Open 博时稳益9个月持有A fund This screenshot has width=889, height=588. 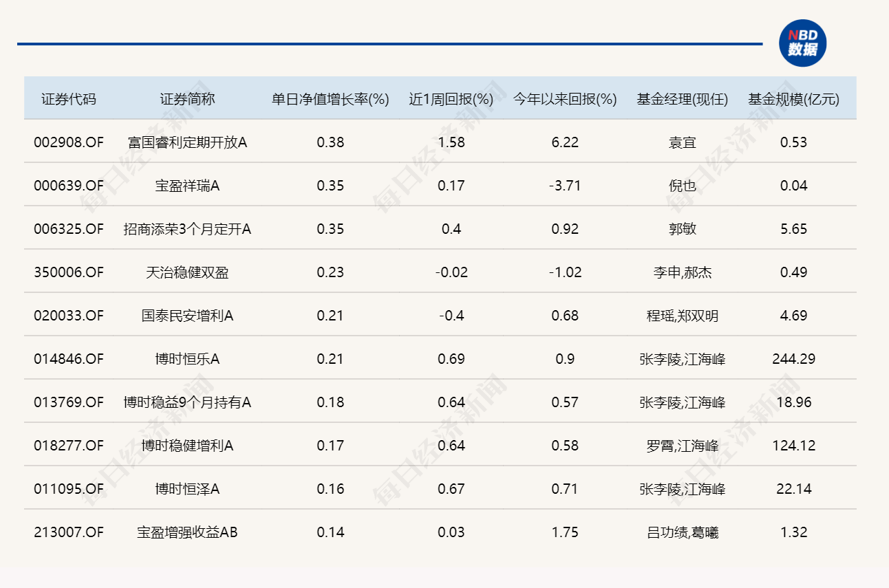tap(187, 402)
